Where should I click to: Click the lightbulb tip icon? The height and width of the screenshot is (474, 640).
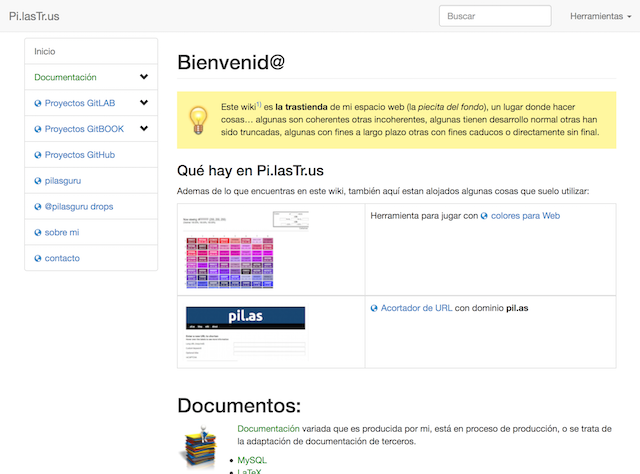(198, 119)
